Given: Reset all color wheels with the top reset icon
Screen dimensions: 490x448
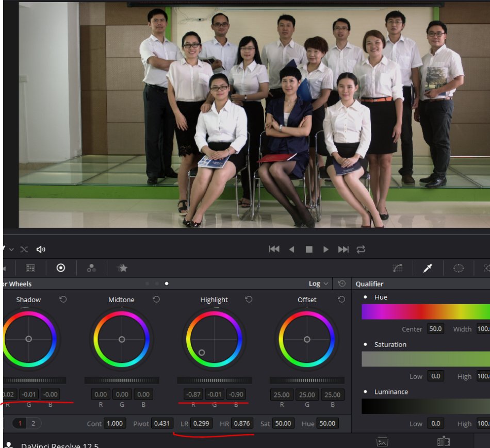Looking at the screenshot, I should [x=342, y=284].
